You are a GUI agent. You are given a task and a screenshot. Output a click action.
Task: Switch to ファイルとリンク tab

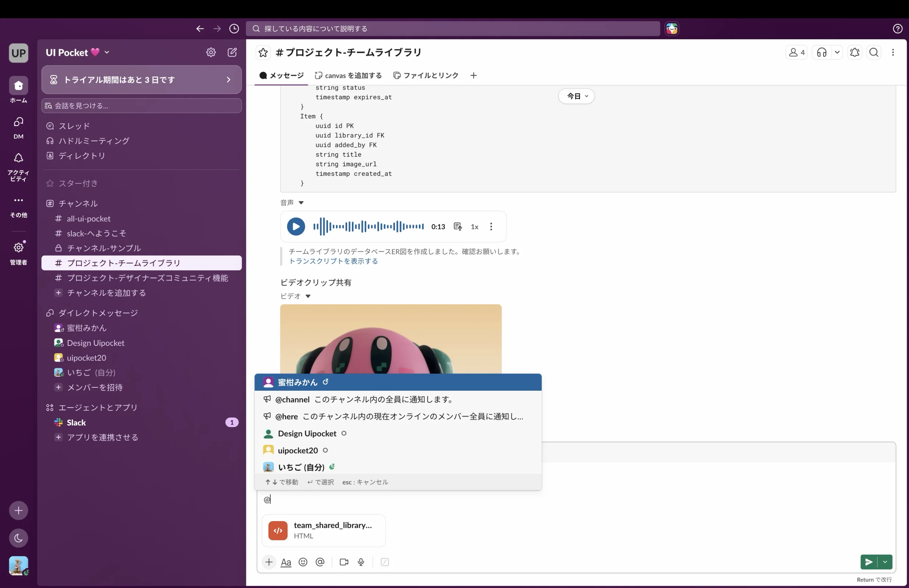click(x=425, y=75)
